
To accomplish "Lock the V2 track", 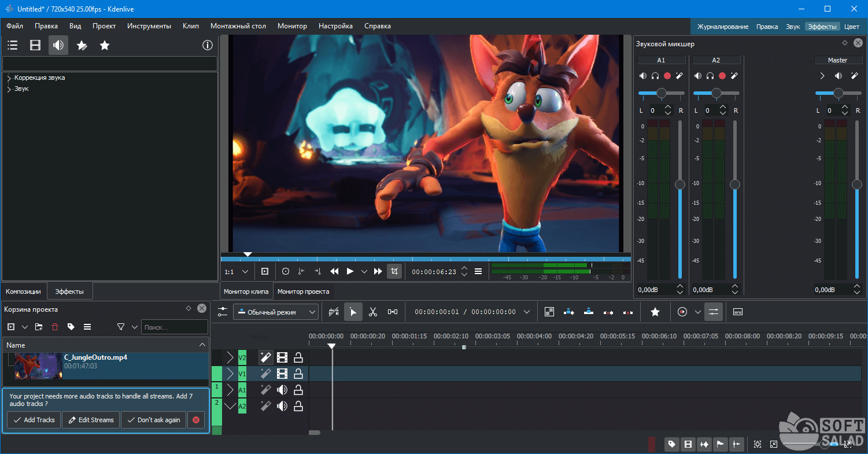I will [298, 357].
